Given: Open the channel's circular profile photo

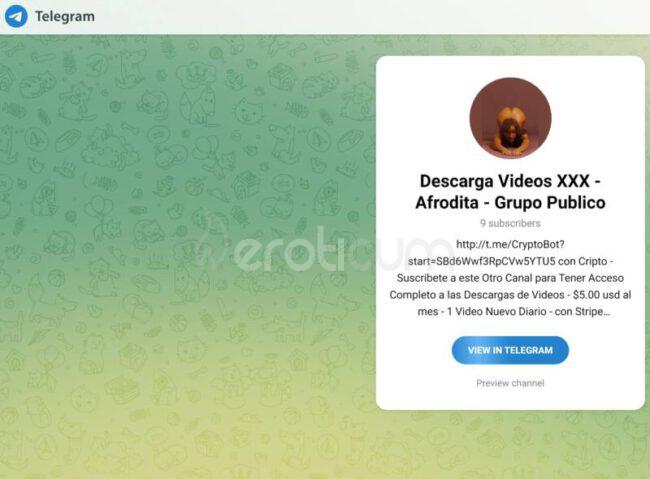Looking at the screenshot, I should click(510, 118).
